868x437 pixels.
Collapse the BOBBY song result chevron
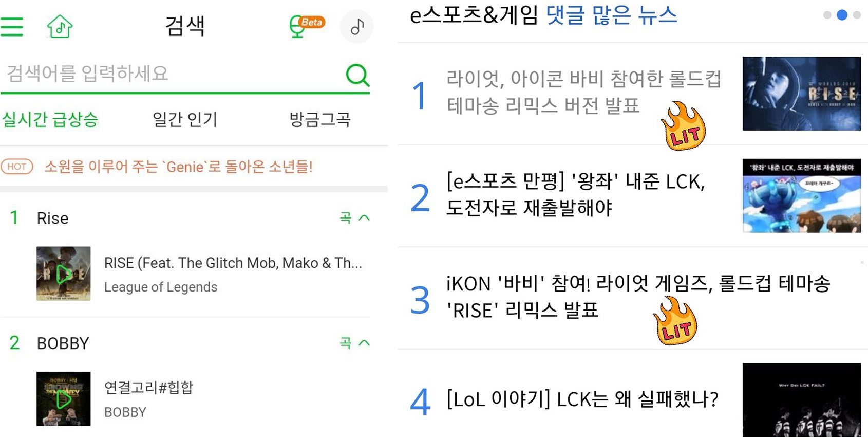point(364,343)
